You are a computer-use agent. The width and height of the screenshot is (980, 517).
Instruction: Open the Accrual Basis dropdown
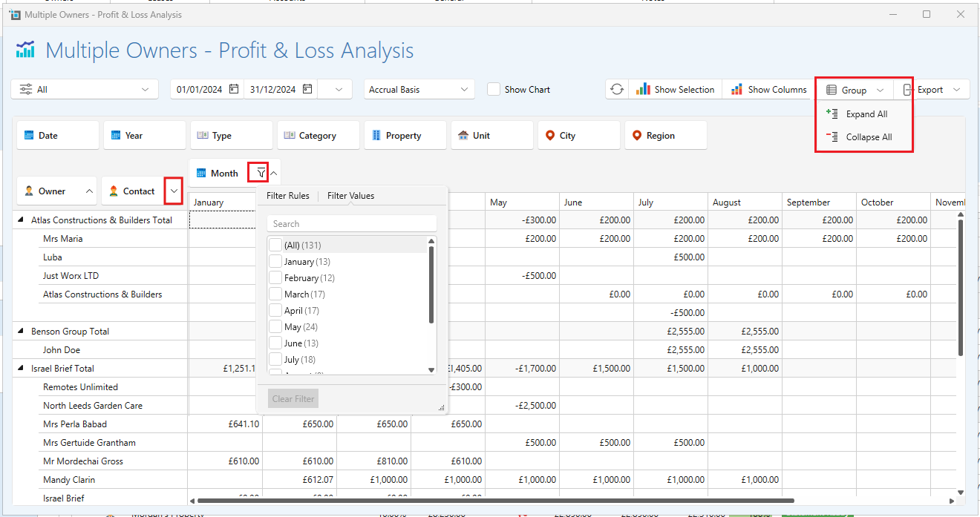click(x=419, y=89)
